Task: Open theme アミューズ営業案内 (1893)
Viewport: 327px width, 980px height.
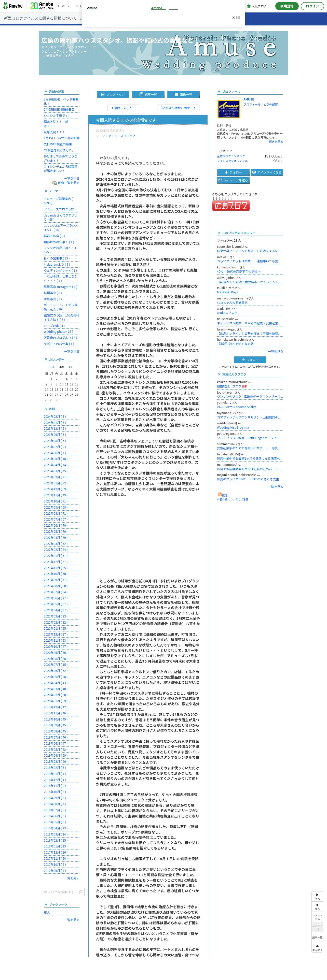Action: point(58,201)
